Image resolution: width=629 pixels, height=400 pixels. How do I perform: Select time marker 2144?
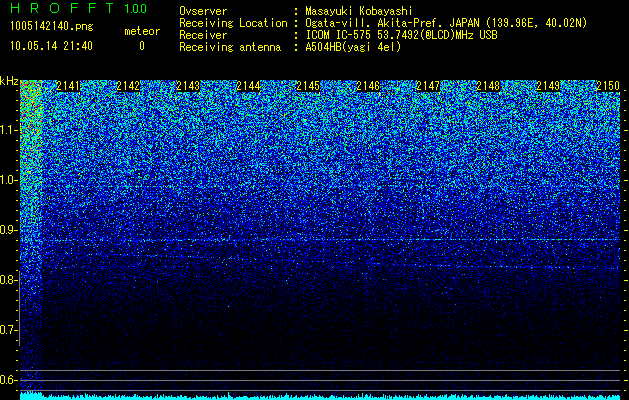pyautogui.click(x=248, y=86)
